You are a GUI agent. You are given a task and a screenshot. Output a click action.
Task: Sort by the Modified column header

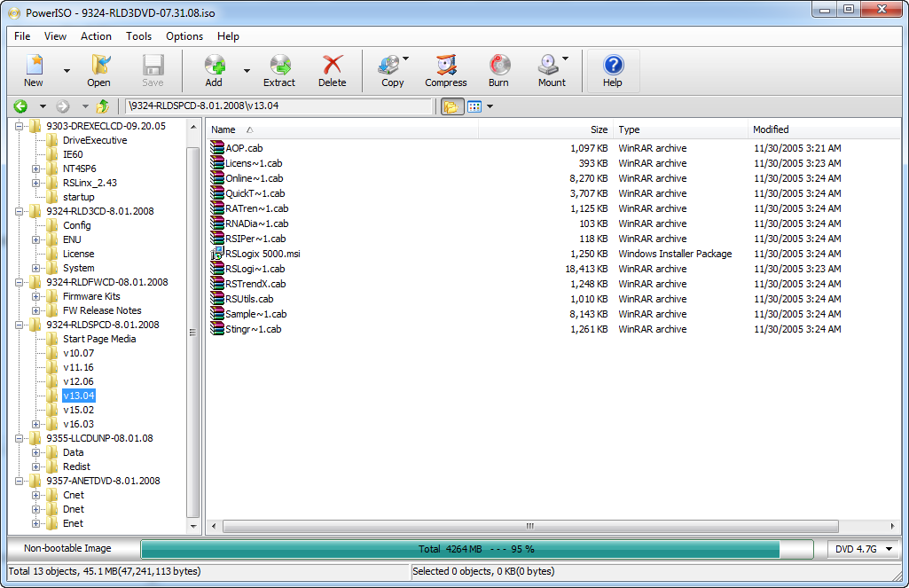point(823,129)
